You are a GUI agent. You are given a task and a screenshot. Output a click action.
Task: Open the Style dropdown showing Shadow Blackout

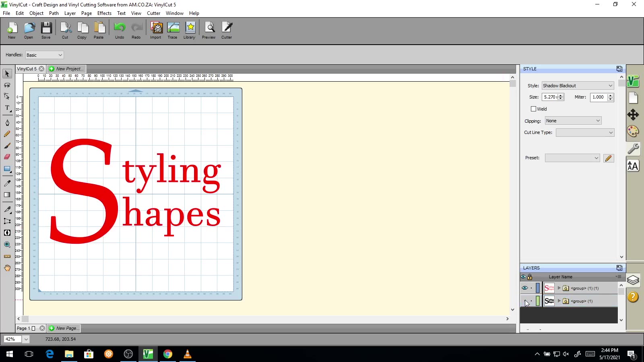tap(578, 86)
